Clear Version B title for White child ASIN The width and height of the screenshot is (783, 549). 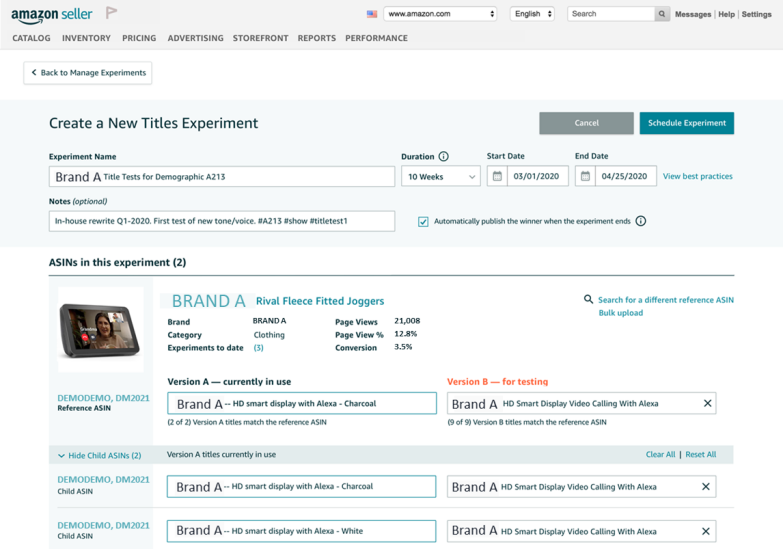pyautogui.click(x=706, y=531)
